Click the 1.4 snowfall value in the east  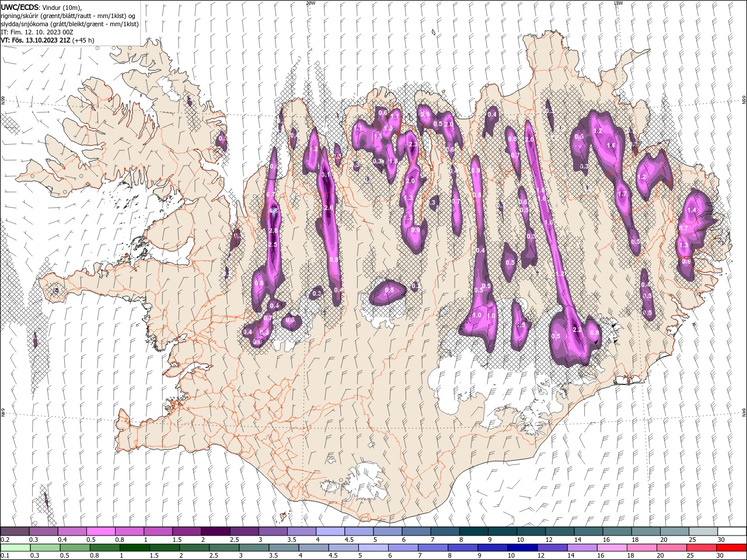(692, 210)
